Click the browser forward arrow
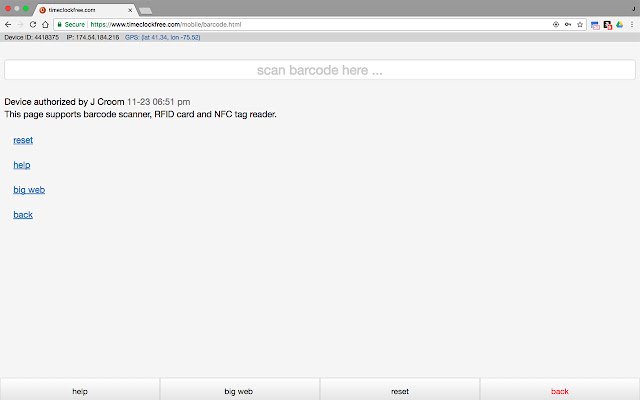Screen dimensions: 640x400 pos(20,24)
